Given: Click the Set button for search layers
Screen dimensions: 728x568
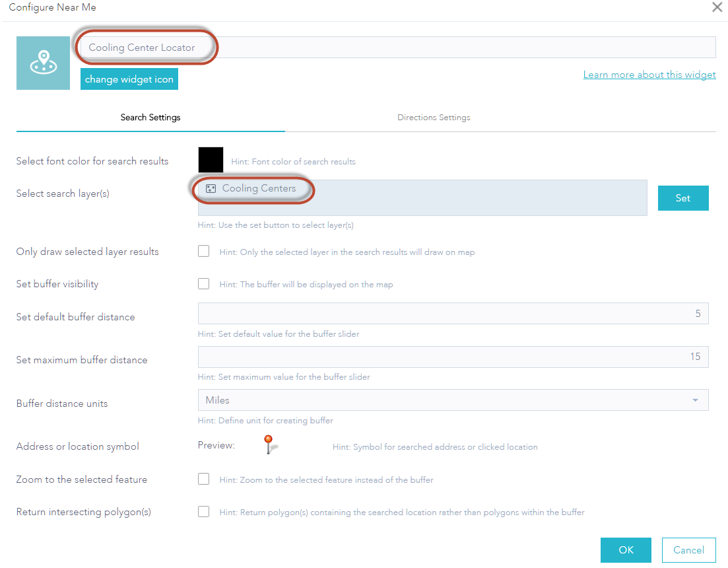Looking at the screenshot, I should click(682, 198).
